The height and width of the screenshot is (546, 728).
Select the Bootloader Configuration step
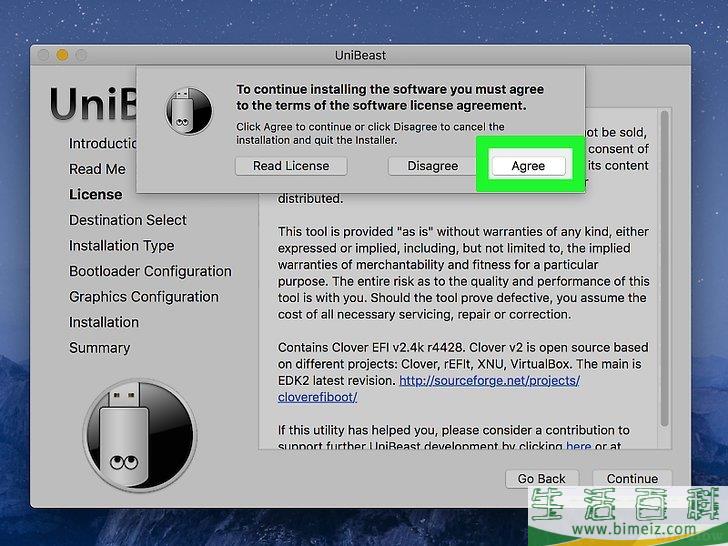point(150,271)
